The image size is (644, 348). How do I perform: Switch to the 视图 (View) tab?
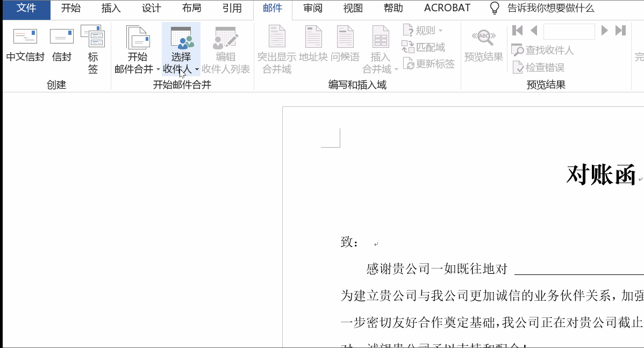[352, 8]
